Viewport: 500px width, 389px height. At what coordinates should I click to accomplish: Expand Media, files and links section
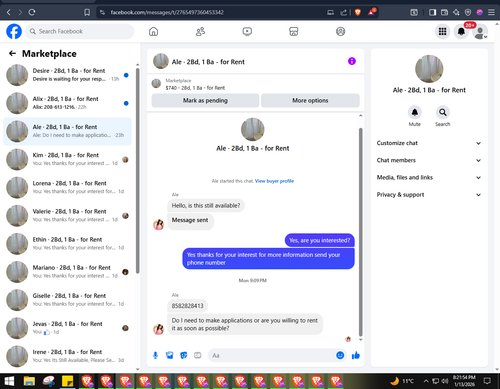[x=429, y=177]
